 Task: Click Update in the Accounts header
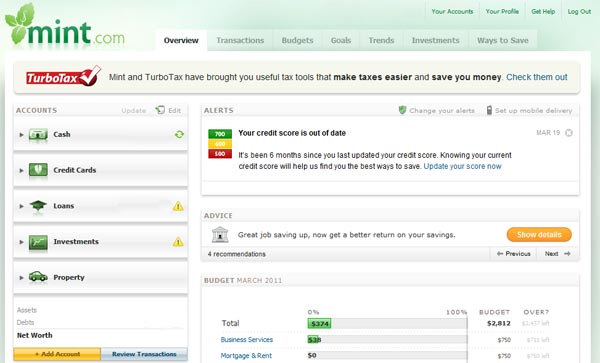(134, 111)
